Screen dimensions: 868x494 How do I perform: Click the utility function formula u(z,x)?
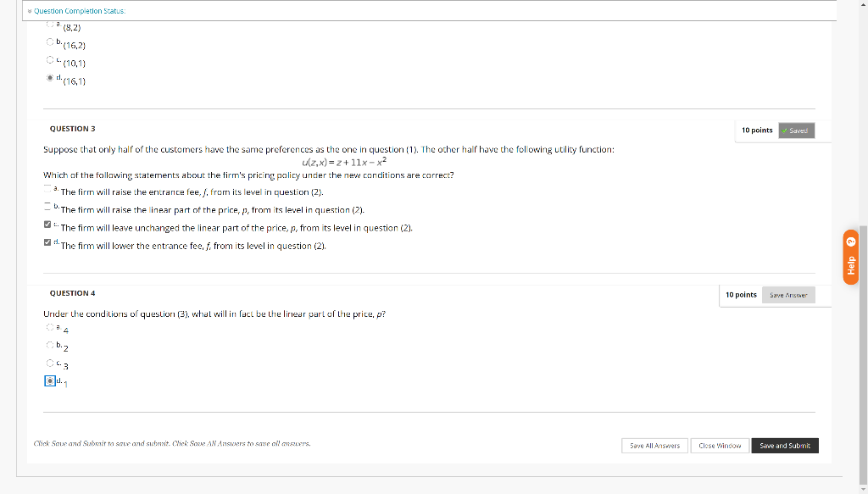(x=344, y=162)
